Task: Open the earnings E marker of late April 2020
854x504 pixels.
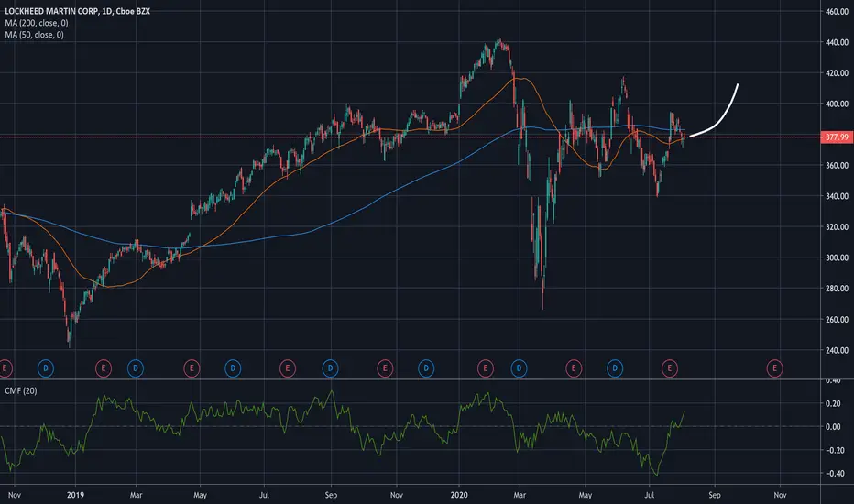Action: pos(574,368)
